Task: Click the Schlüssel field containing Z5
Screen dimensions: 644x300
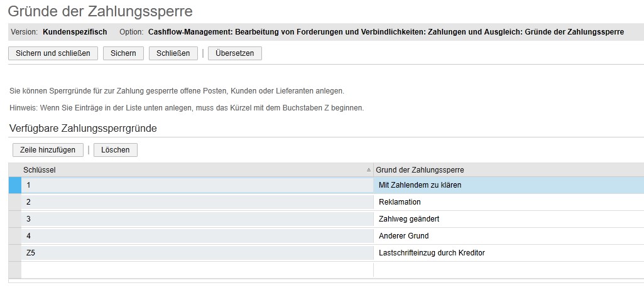Action: pyautogui.click(x=197, y=253)
